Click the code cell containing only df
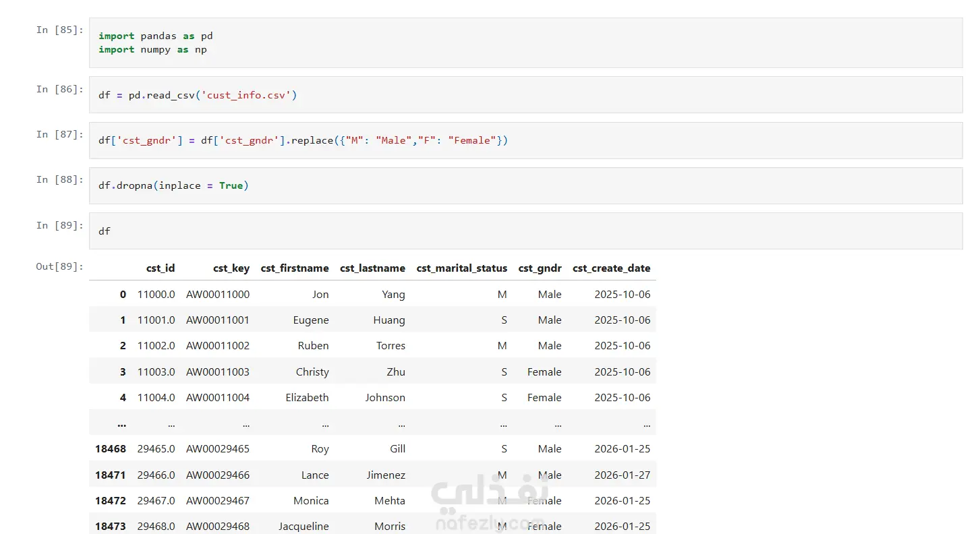This screenshot has width=980, height=534. [x=525, y=231]
